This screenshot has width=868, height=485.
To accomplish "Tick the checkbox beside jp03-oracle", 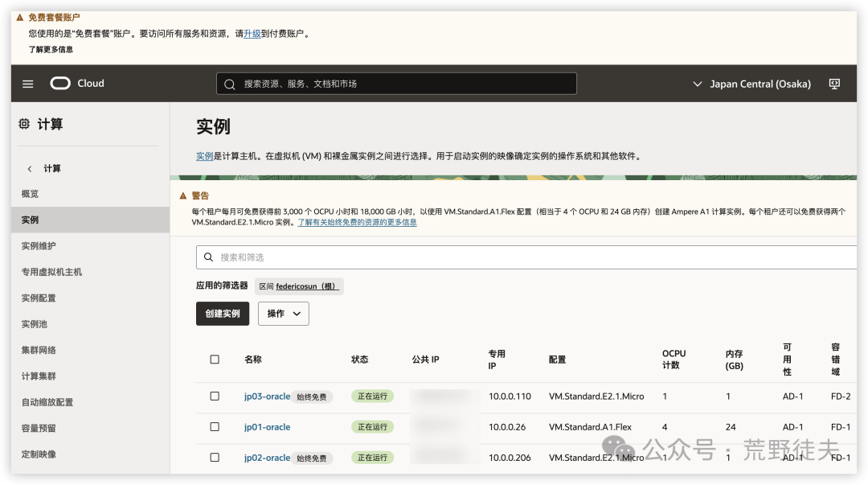I will pyautogui.click(x=215, y=396).
